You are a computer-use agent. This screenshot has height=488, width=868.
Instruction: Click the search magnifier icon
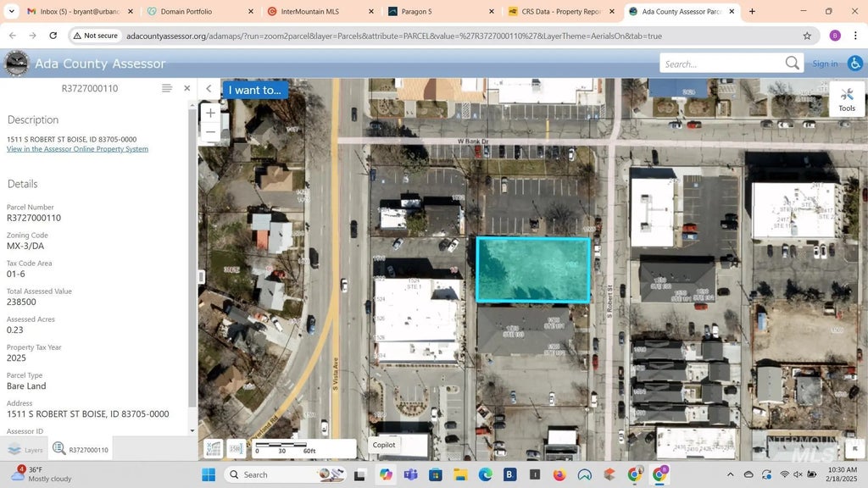(792, 64)
